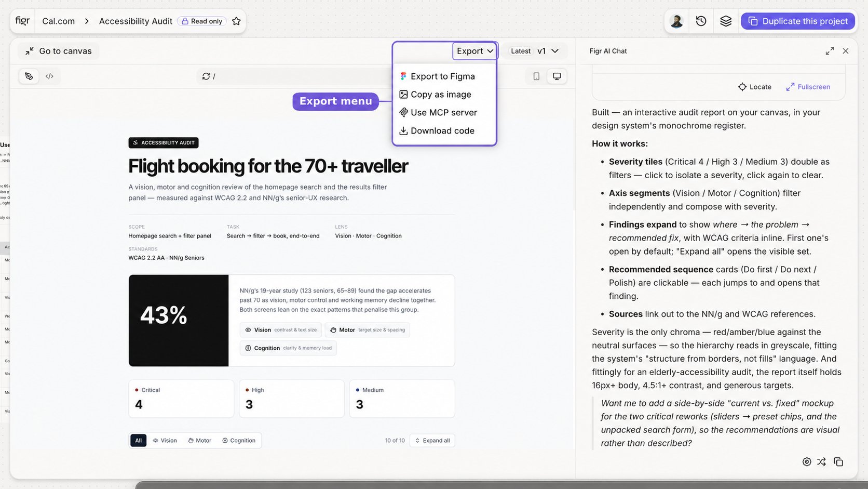
Task: Choose Copy as image
Action: (x=435, y=95)
